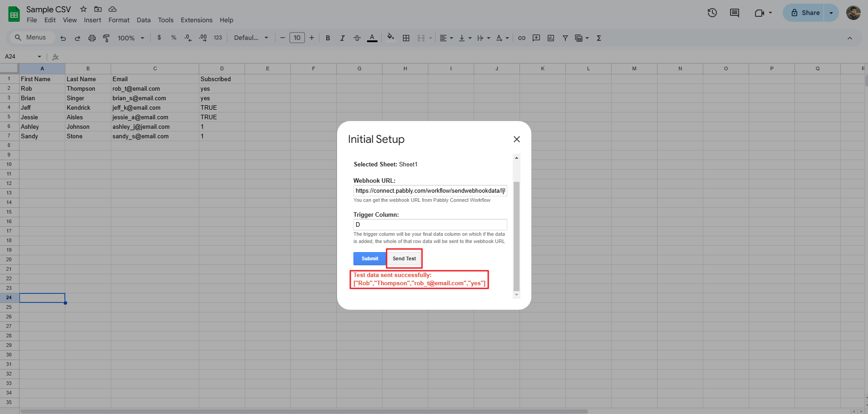Open the comments panel icon
This screenshot has height=414, width=868.
734,13
